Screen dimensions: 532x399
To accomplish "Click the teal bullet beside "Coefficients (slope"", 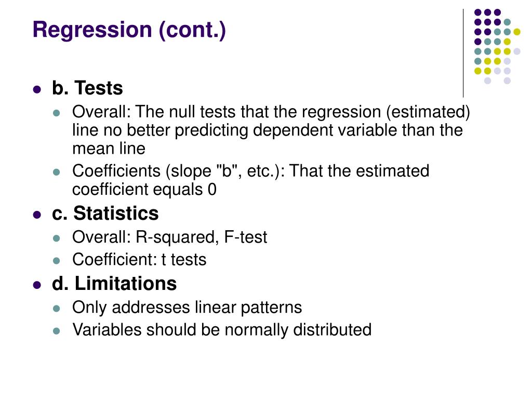I will tap(57, 172).
